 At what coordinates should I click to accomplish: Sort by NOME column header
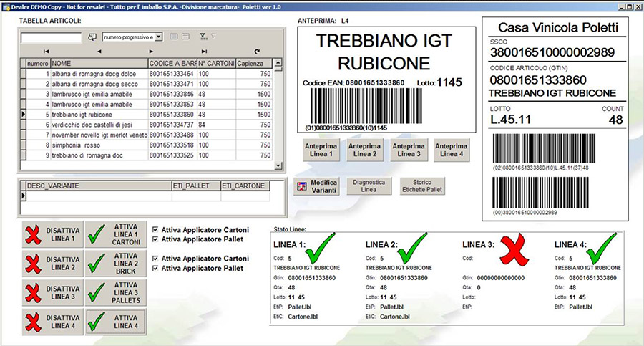point(99,63)
